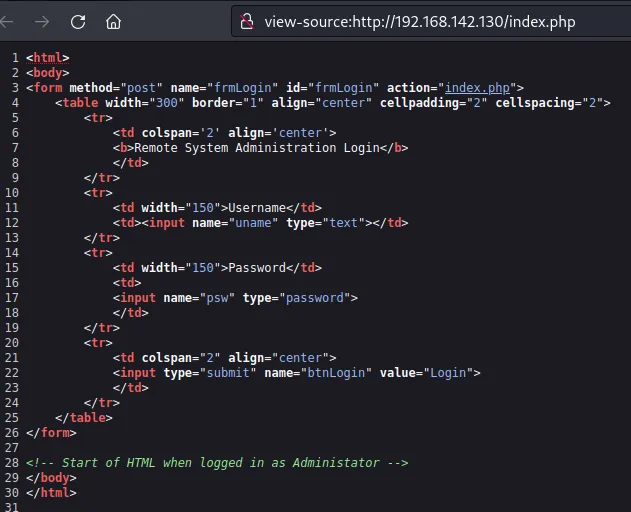The width and height of the screenshot is (631, 512).
Task: Click the cellspacing attribute on line 4
Action: [x=549, y=103]
